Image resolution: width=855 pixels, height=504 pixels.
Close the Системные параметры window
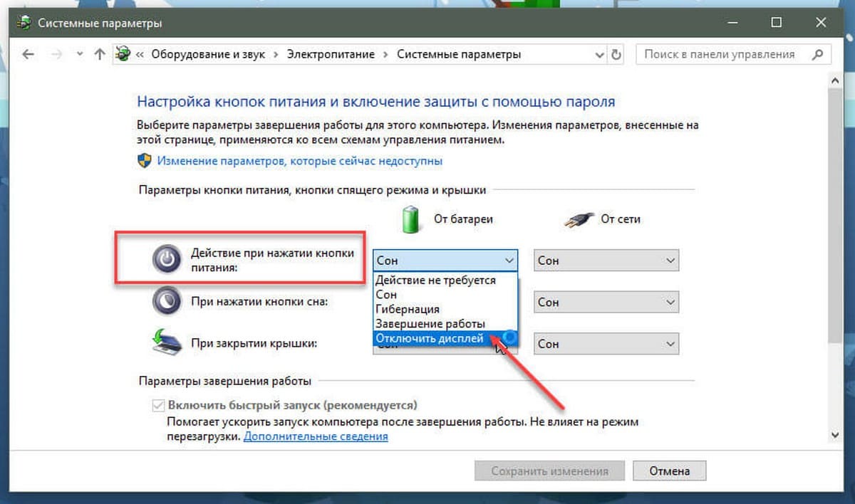pos(819,23)
